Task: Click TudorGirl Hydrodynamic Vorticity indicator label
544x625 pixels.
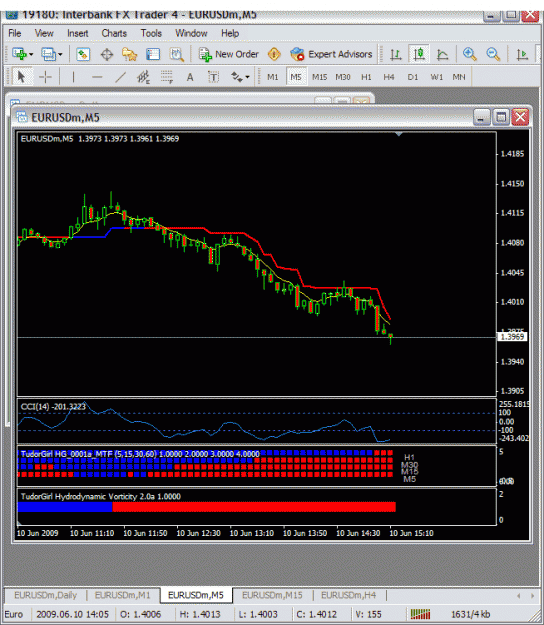Action: (100, 496)
